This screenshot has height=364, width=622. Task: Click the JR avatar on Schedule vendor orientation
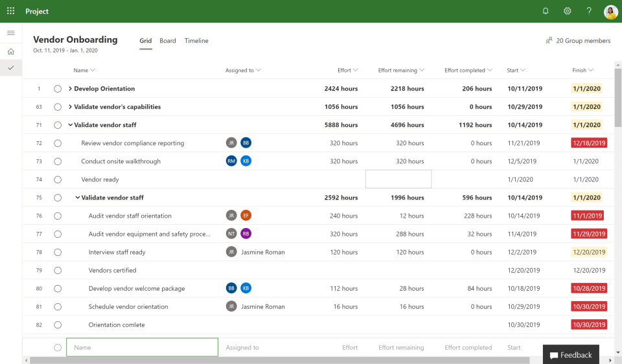pos(231,306)
